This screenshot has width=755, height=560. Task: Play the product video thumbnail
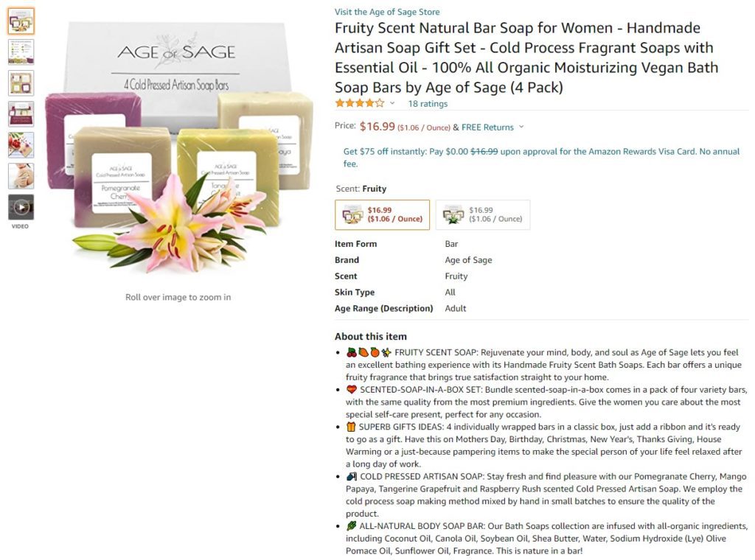pos(21,207)
